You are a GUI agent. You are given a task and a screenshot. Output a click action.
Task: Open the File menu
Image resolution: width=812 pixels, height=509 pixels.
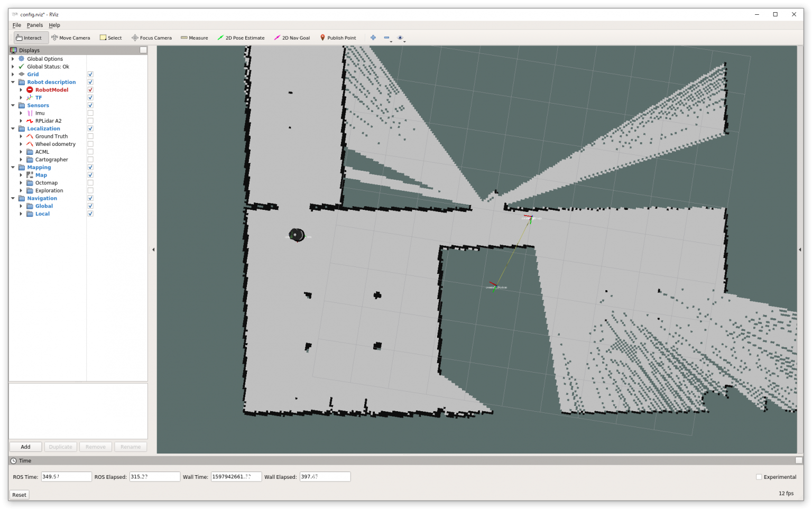pyautogui.click(x=17, y=25)
